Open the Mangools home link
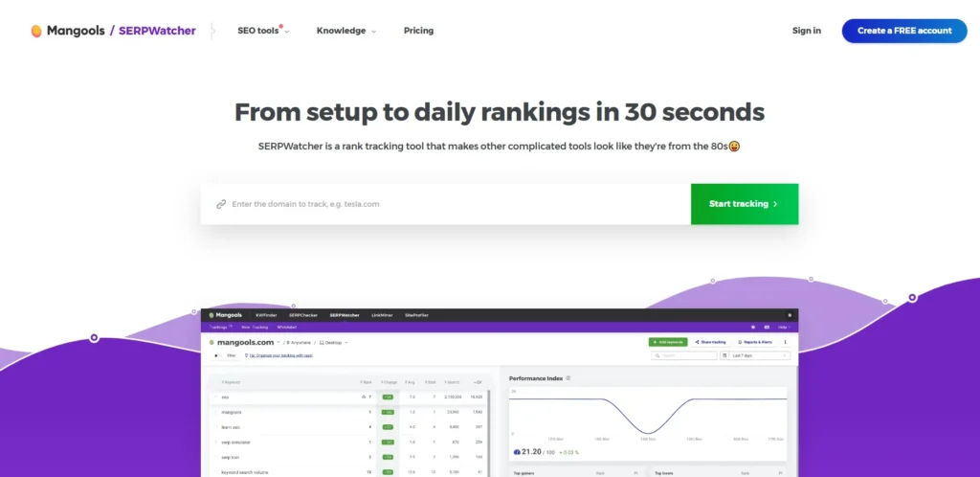Screen dimensions: 980x477 point(76,31)
